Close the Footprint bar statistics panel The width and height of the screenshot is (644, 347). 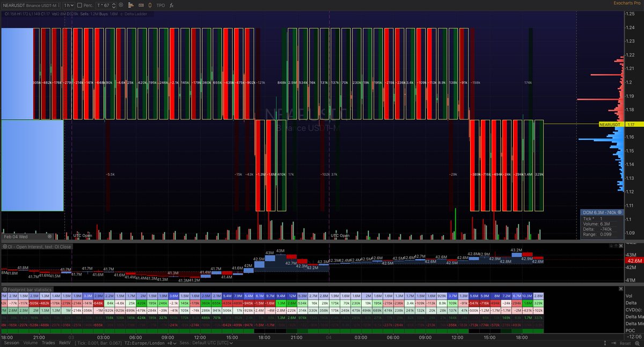[x=621, y=288]
